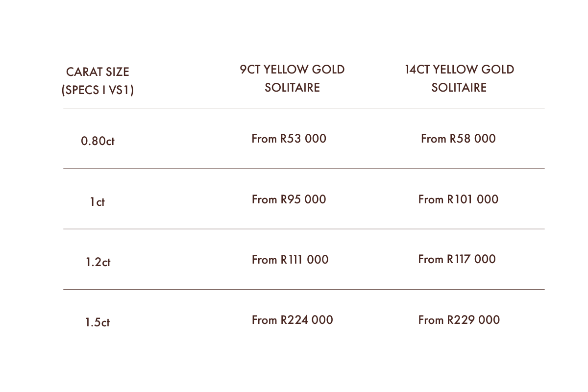Select the 1.2ct carat size cell
Screen dimensions: 588x392
pos(98,262)
